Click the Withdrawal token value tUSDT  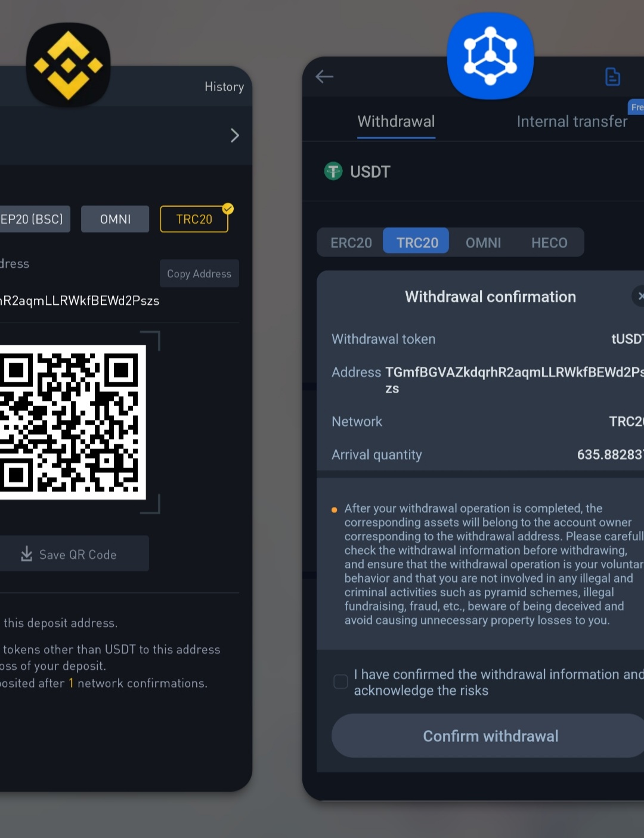coord(627,339)
